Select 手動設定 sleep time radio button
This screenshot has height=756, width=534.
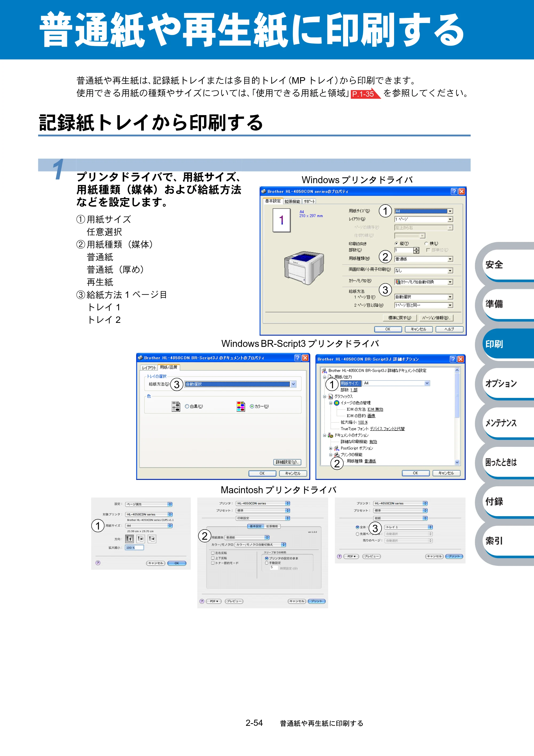tap(267, 563)
